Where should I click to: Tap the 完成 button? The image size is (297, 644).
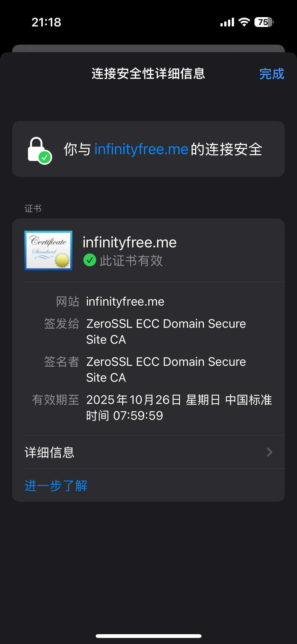click(x=272, y=74)
